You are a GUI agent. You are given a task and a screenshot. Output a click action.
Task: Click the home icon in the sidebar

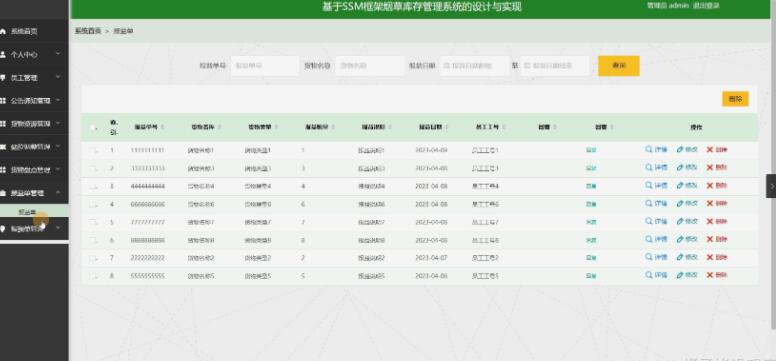click(3, 31)
